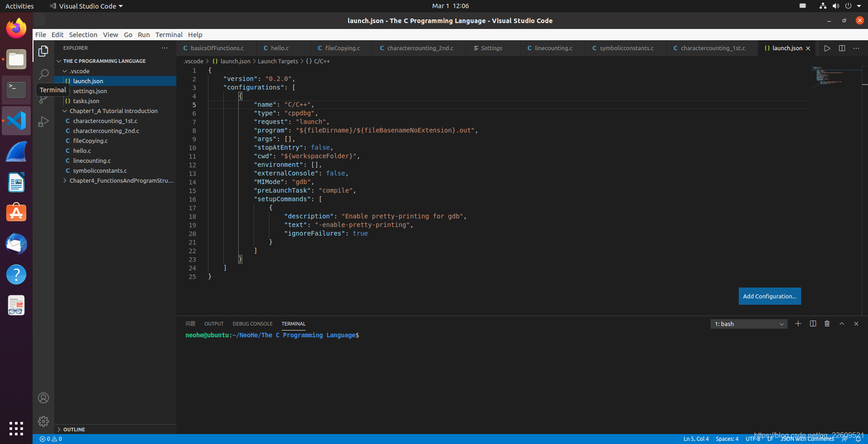This screenshot has width=868, height=444.
Task: Open the Manage gear icon
Action: tap(43, 421)
